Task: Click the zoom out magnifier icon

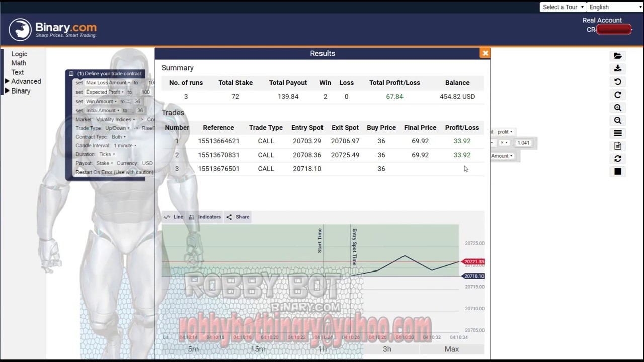Action: coord(618,120)
